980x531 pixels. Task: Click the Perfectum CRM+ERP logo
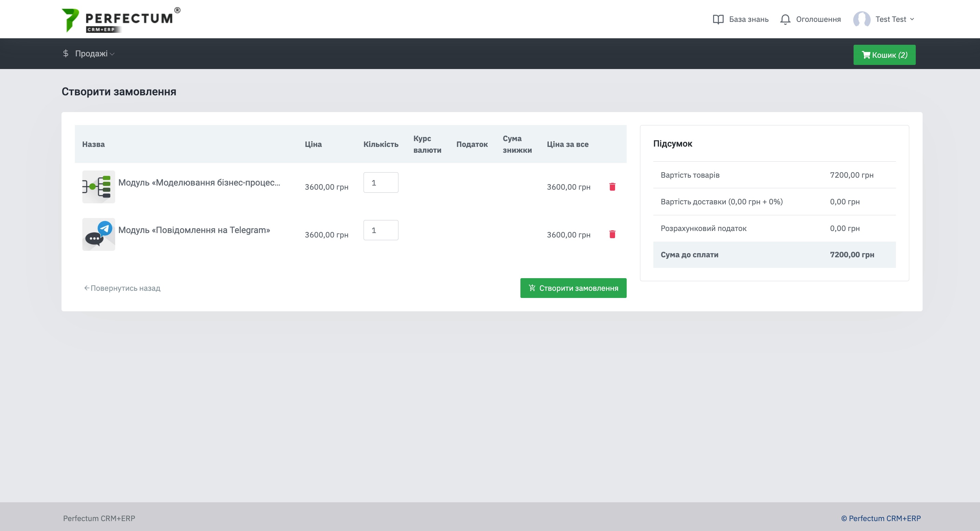(x=121, y=20)
